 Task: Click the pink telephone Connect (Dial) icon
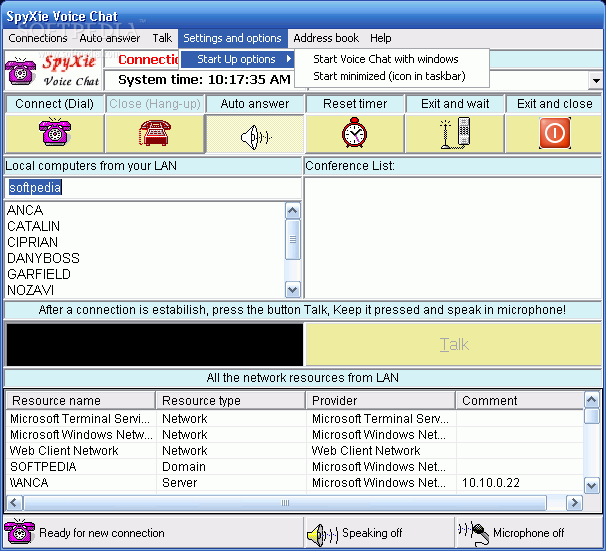[55, 133]
